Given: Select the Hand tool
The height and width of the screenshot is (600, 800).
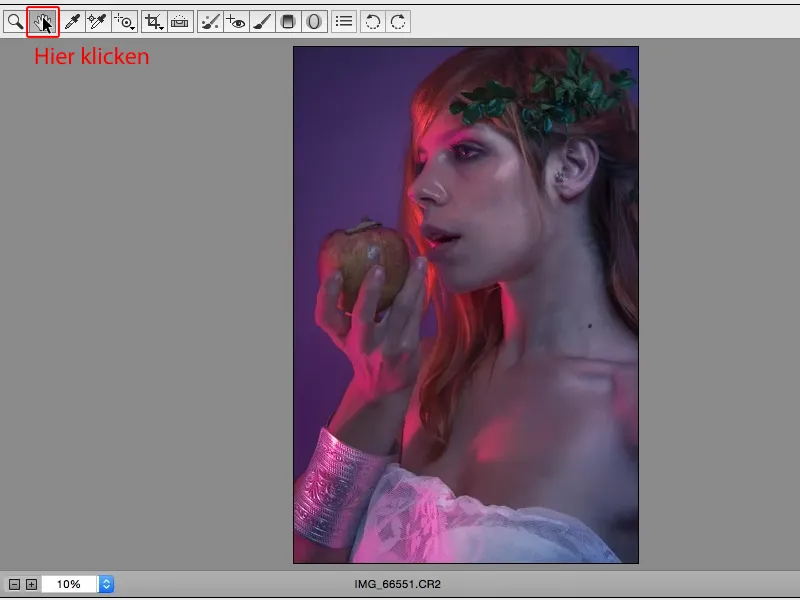Looking at the screenshot, I should tap(43, 22).
